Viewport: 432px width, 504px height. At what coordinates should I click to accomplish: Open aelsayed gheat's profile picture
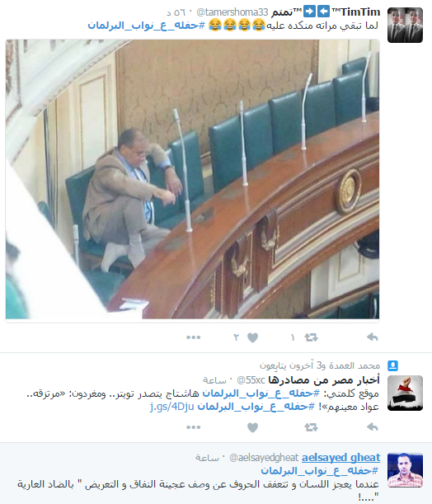[x=405, y=470]
